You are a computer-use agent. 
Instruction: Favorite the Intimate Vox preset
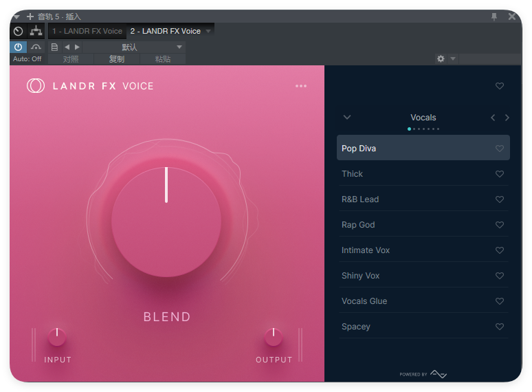click(500, 250)
